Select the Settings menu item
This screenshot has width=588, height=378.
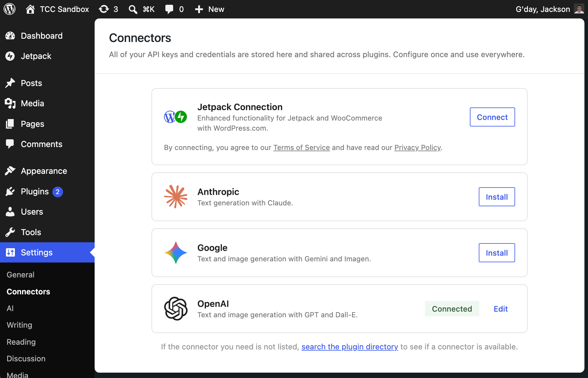pyautogui.click(x=47, y=252)
